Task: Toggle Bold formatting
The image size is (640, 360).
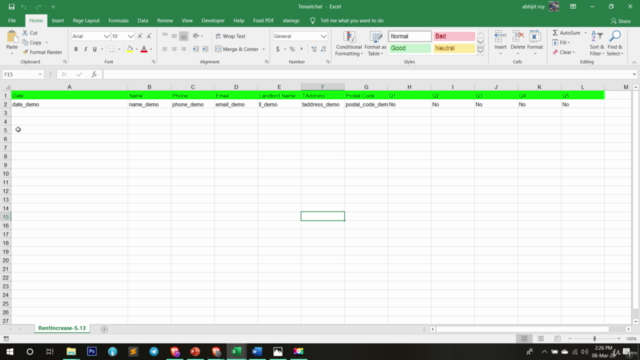Action: [76, 49]
